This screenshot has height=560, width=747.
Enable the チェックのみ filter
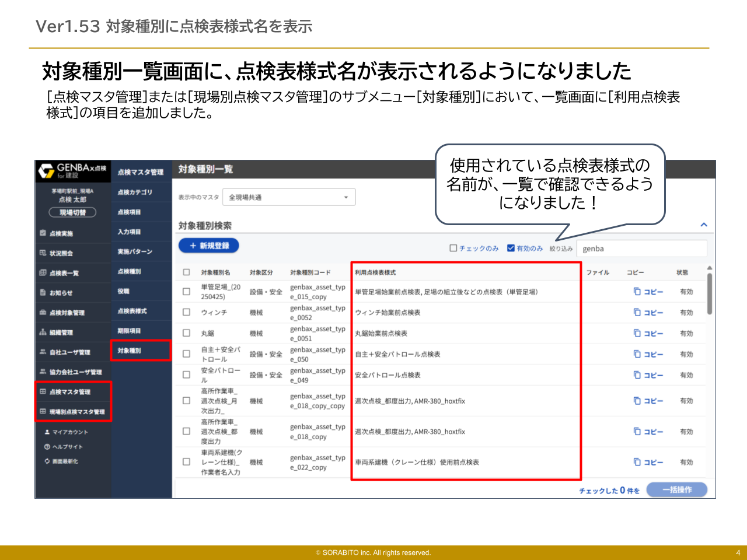(x=452, y=248)
